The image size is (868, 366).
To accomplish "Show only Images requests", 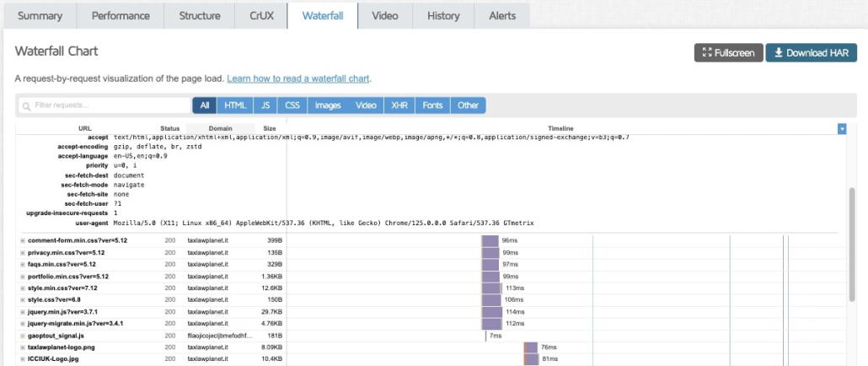I will pos(328,105).
